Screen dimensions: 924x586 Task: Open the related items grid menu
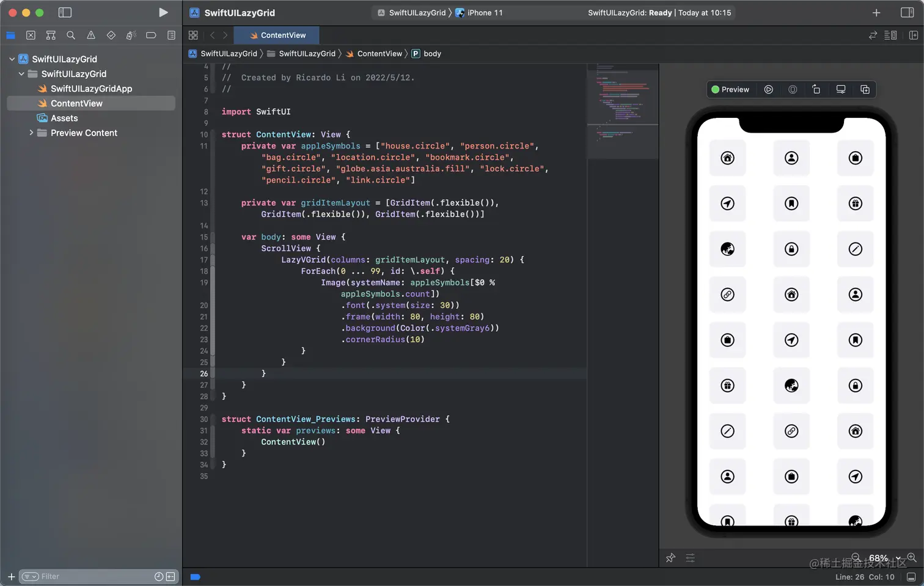(193, 35)
